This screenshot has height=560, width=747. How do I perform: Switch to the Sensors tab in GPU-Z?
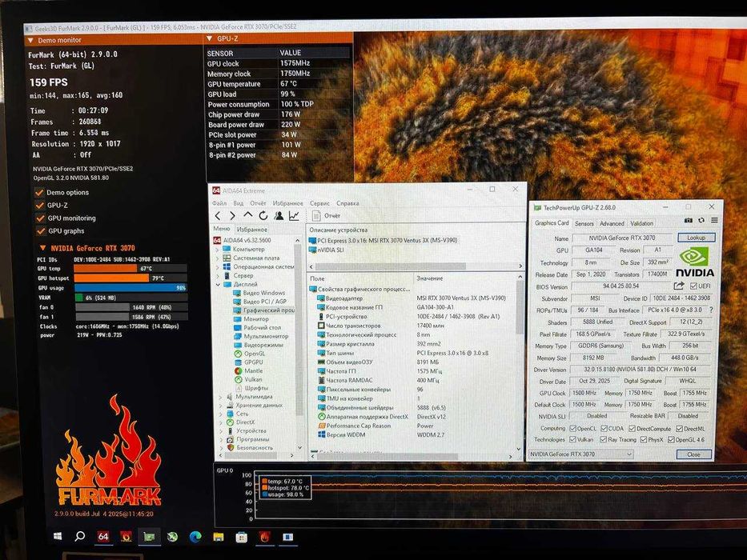point(584,223)
